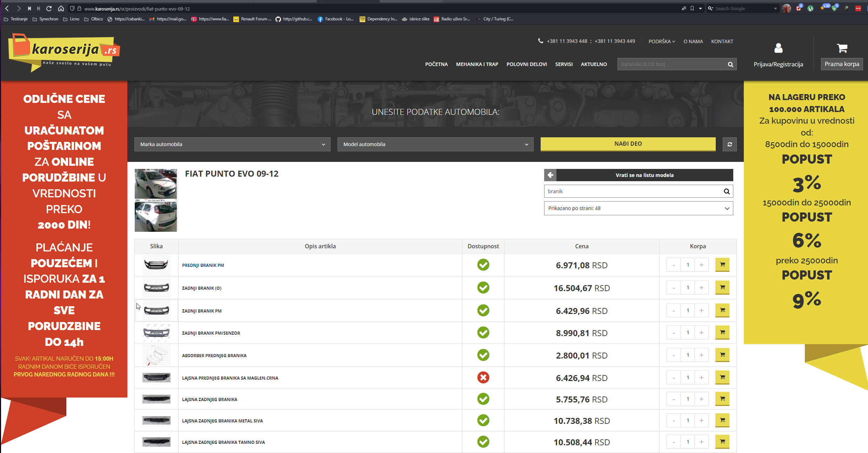Open SERVISI menu item

tap(564, 64)
